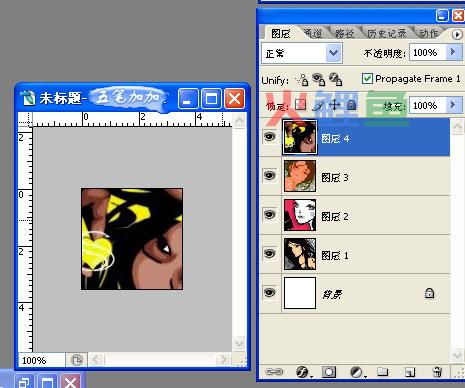Viewport: 465px width, 388px height.
Task: Maximize the bottom-left minimized window
Action: pyautogui.click(x=47, y=381)
